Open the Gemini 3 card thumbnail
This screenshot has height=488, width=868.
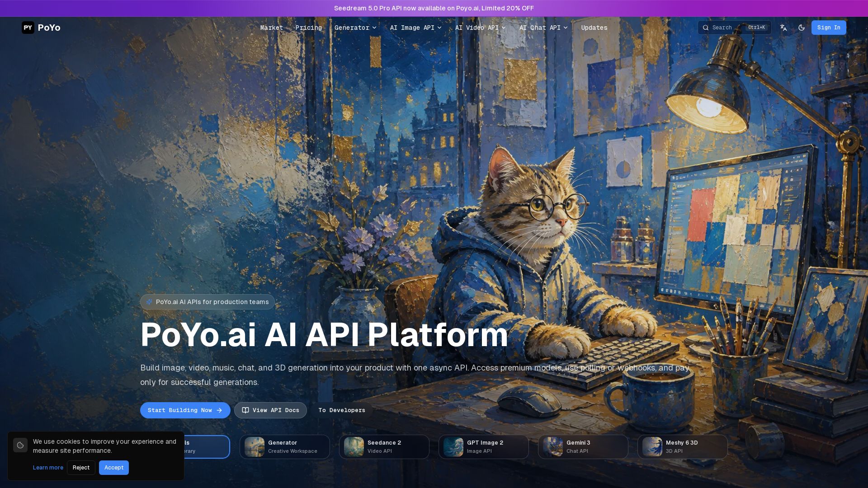click(553, 447)
